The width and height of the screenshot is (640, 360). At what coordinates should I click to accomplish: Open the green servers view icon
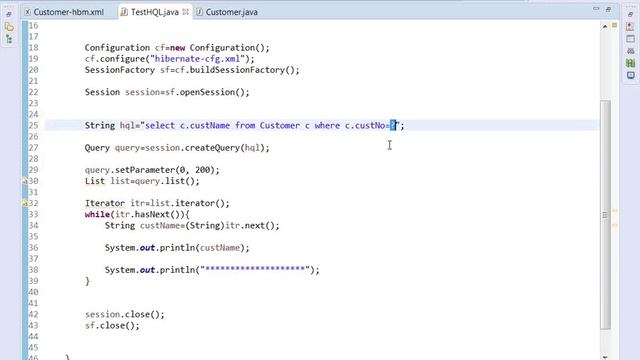point(631,63)
